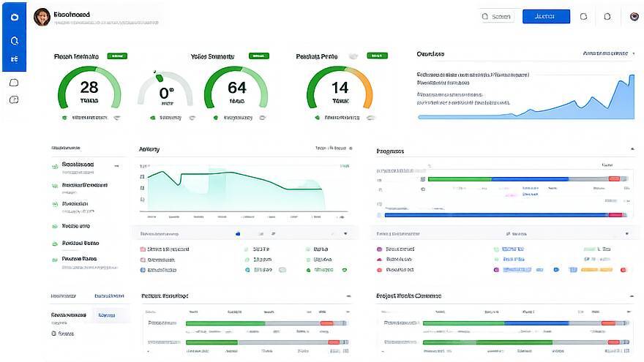Click the green shield icon under the 14 gauge
The image size is (644, 362).
(x=317, y=118)
